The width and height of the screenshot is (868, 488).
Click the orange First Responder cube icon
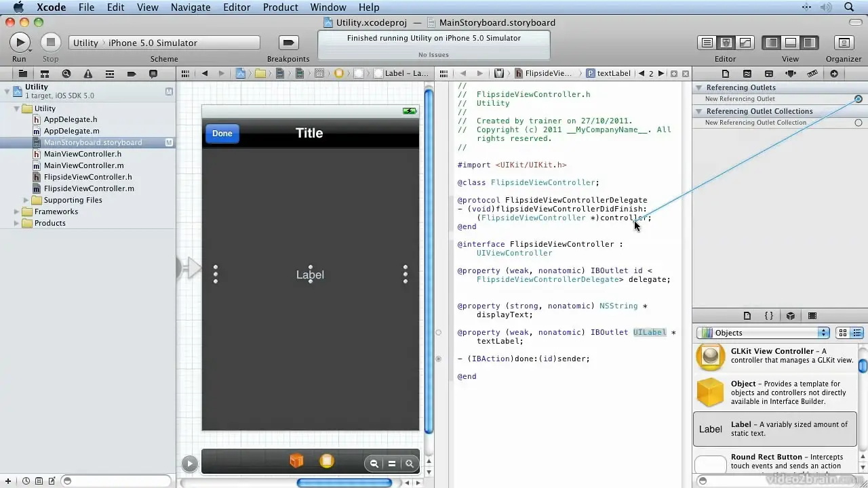point(296,461)
